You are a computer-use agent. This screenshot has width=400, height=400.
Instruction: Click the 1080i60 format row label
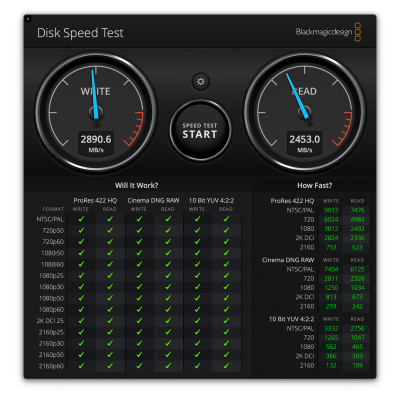(x=53, y=264)
